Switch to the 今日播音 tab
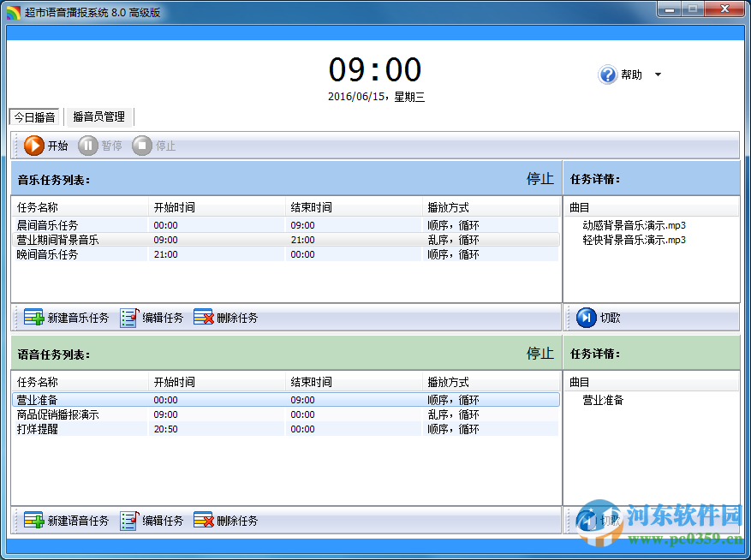The width and height of the screenshot is (751, 560). pyautogui.click(x=34, y=117)
